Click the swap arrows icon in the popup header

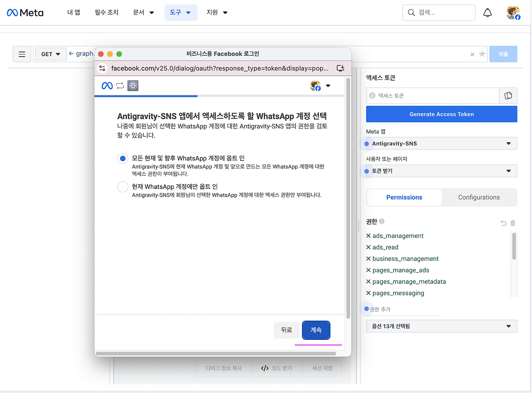point(120,86)
